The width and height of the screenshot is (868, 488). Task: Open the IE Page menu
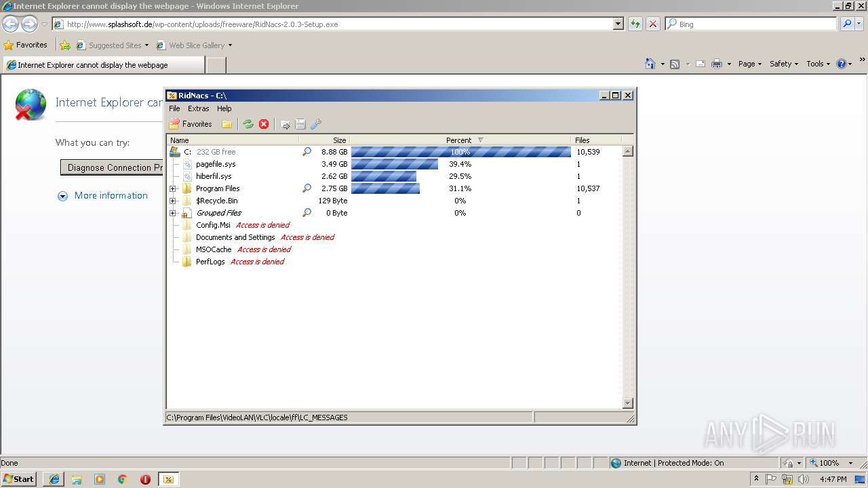click(x=750, y=64)
